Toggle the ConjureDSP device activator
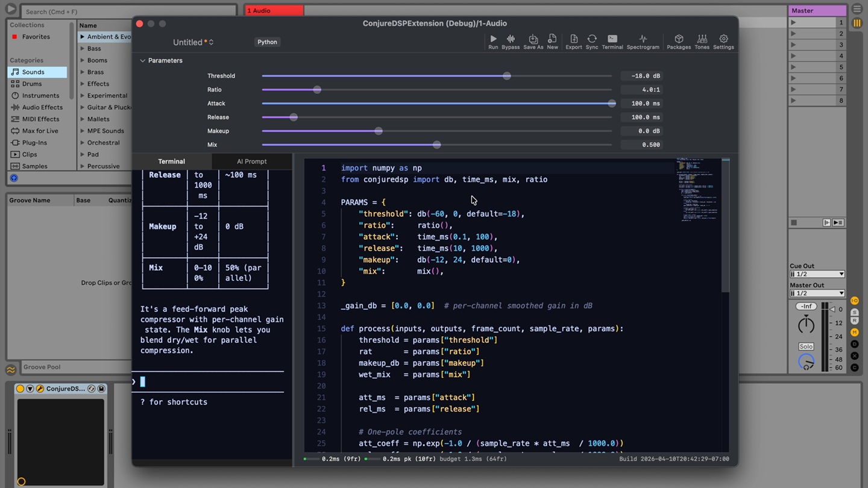The image size is (868, 488). coord(20,389)
